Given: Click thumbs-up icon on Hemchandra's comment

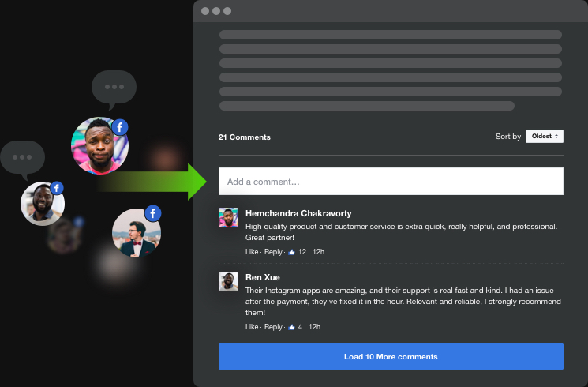Looking at the screenshot, I should pyautogui.click(x=291, y=252).
